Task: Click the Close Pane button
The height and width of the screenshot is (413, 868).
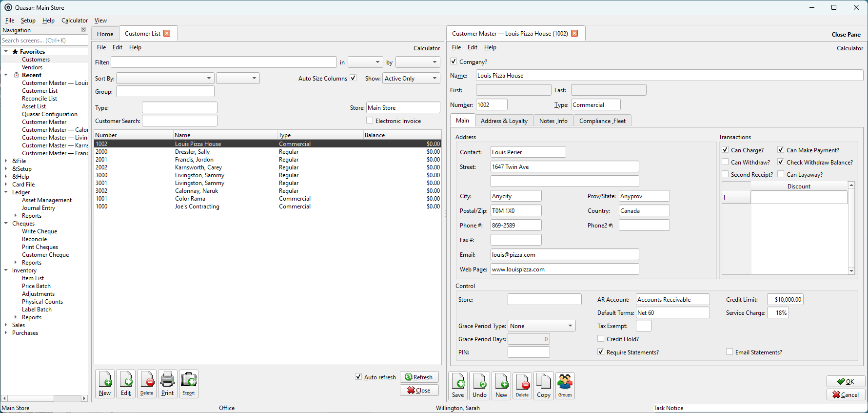Action: [846, 34]
